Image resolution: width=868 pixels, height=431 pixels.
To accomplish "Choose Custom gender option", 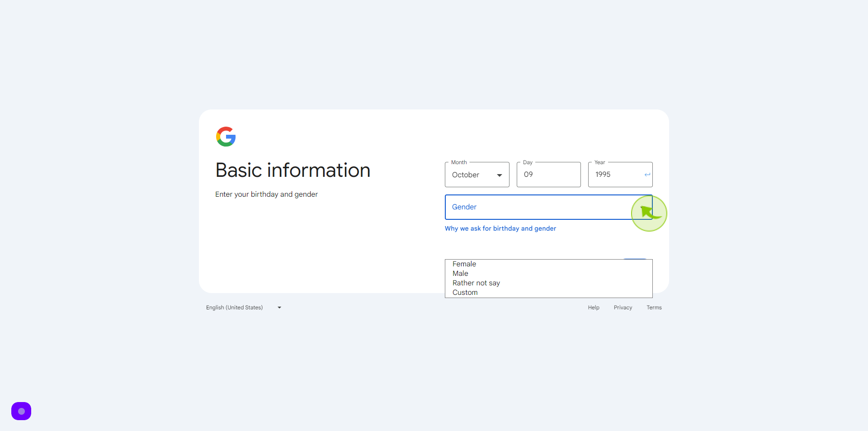I will pos(549,293).
